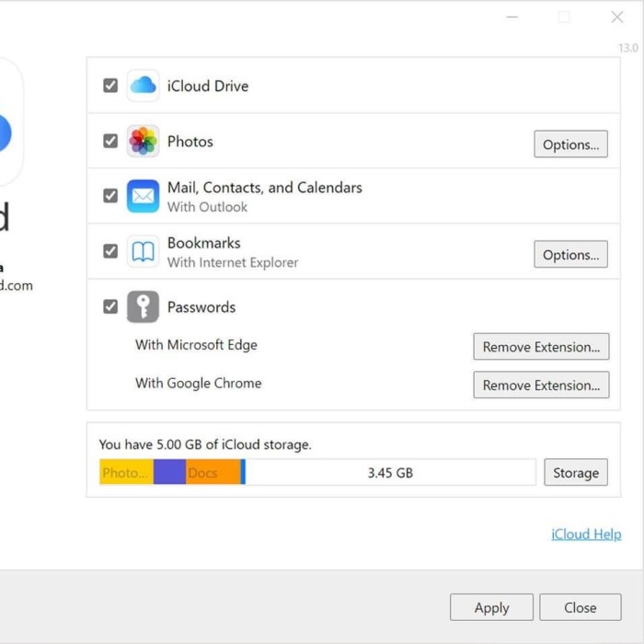Click the With Microsoft Edge text
Screen dimensions: 644x644
pos(196,345)
